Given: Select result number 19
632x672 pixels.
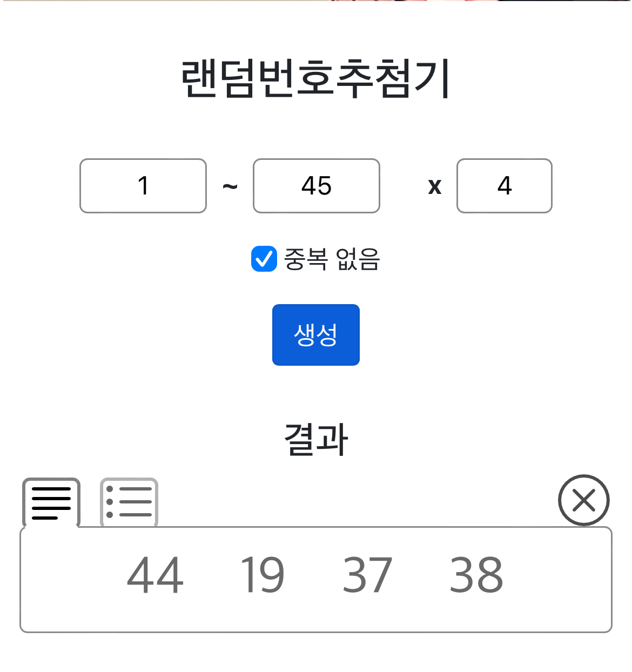Looking at the screenshot, I should (x=262, y=575).
